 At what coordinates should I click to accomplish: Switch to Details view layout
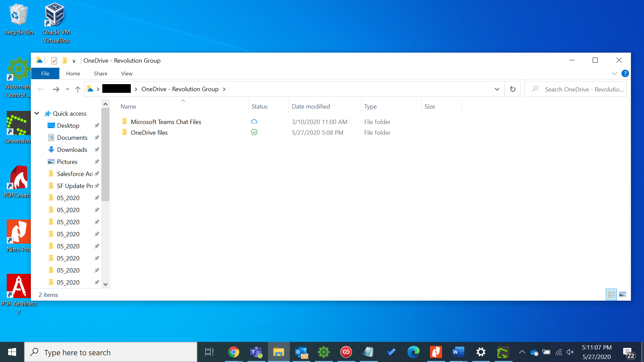pos(611,295)
